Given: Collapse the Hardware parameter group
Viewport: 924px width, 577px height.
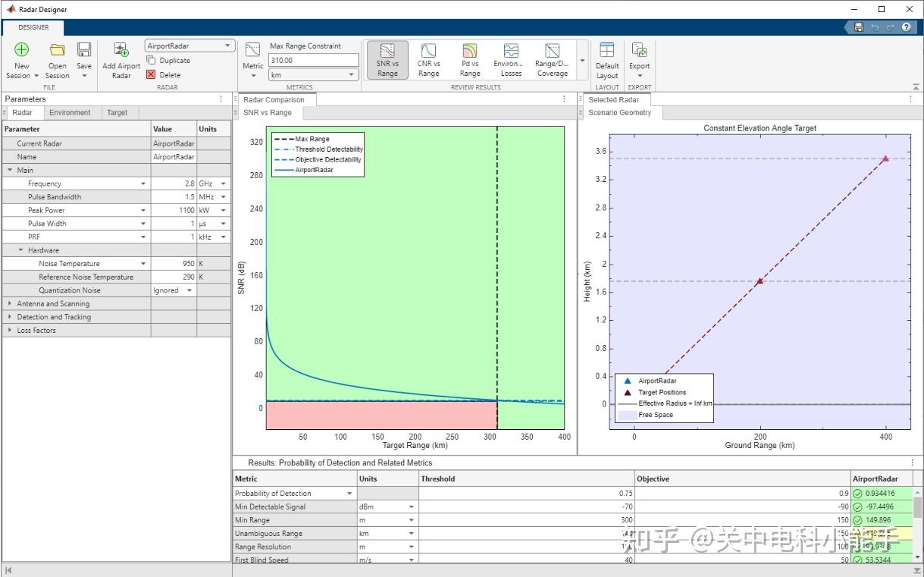Looking at the screenshot, I should 21,250.
